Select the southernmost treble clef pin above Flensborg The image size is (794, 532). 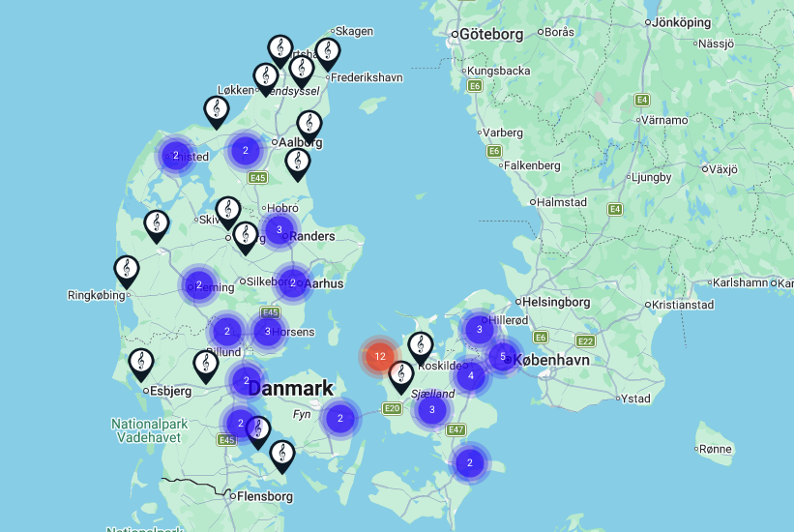point(281,455)
